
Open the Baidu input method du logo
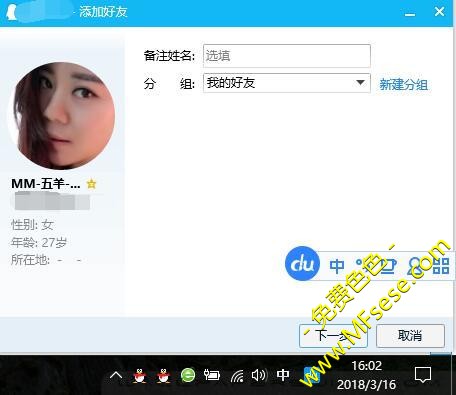pyautogui.click(x=302, y=263)
